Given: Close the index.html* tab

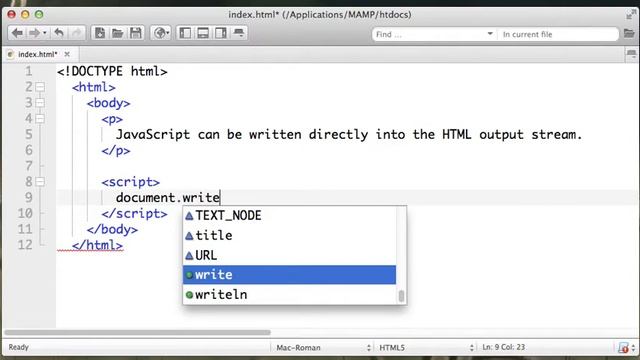Looking at the screenshot, I should point(67,54).
